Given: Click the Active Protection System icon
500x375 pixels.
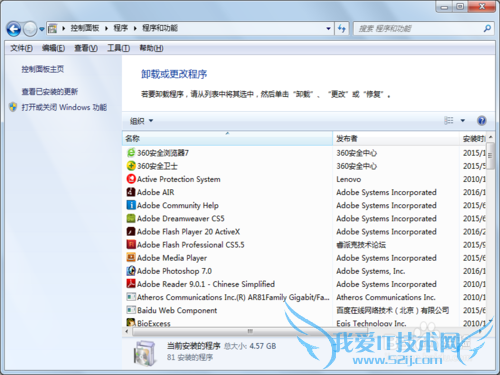Looking at the screenshot, I should pyautogui.click(x=131, y=179).
